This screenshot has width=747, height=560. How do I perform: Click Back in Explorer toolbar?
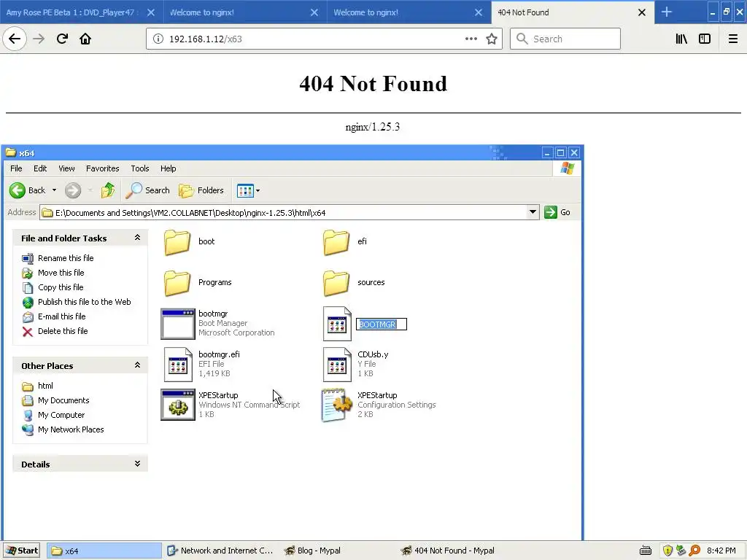point(28,190)
